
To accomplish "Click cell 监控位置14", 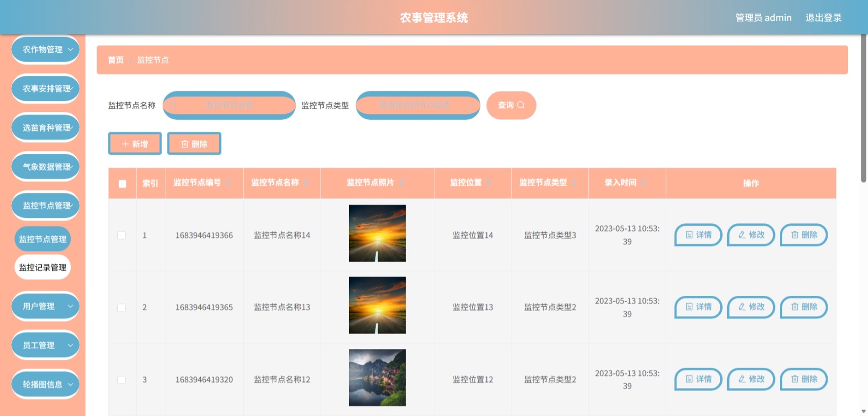I will (x=473, y=235).
